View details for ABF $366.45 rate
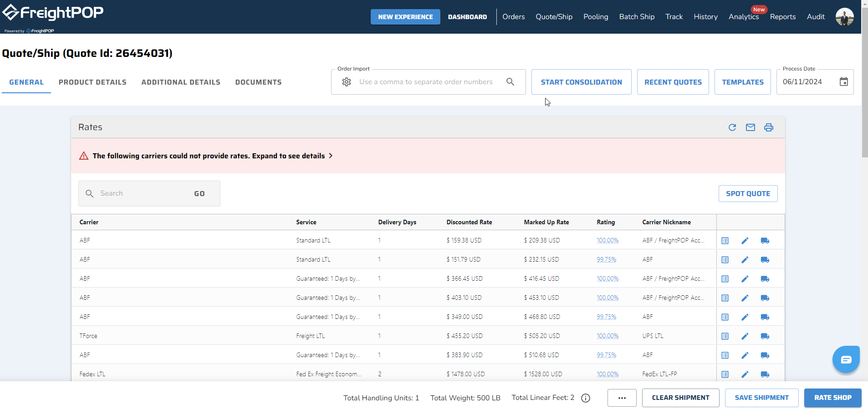Viewport: 868px width, 414px height. pos(725,279)
